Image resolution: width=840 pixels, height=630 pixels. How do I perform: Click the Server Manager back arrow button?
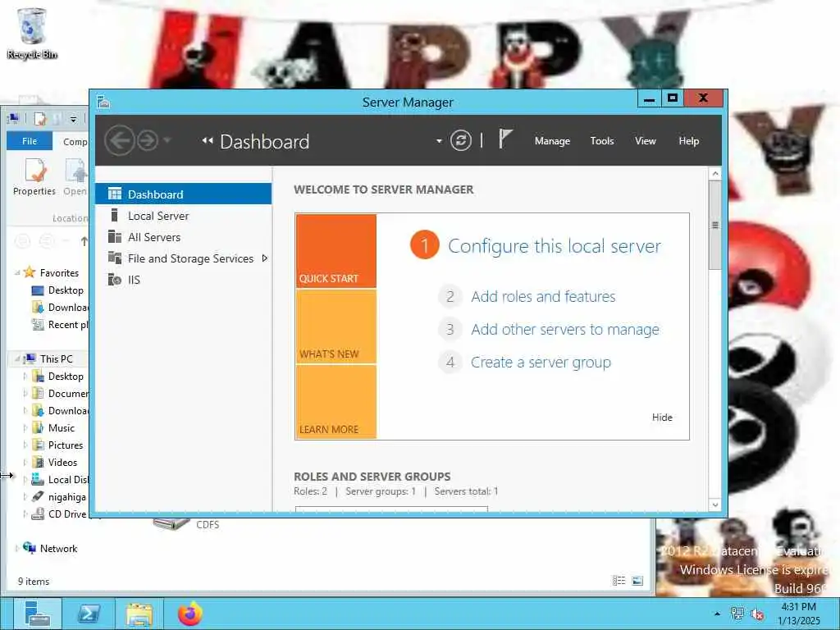click(x=119, y=141)
